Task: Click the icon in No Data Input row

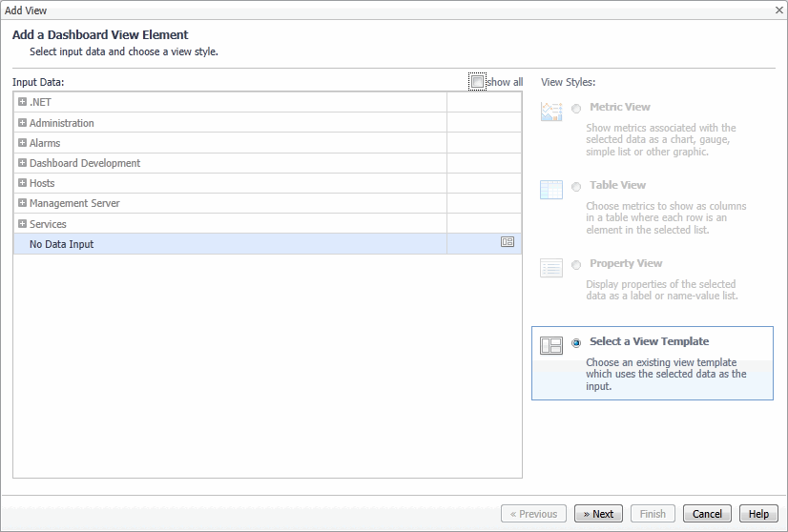Action: [508, 242]
